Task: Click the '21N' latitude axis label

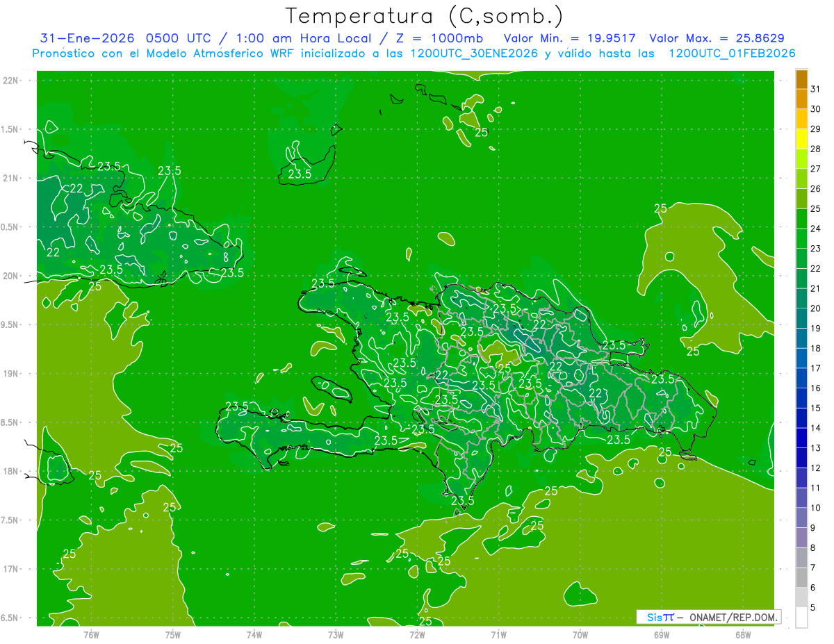Action: [11, 178]
